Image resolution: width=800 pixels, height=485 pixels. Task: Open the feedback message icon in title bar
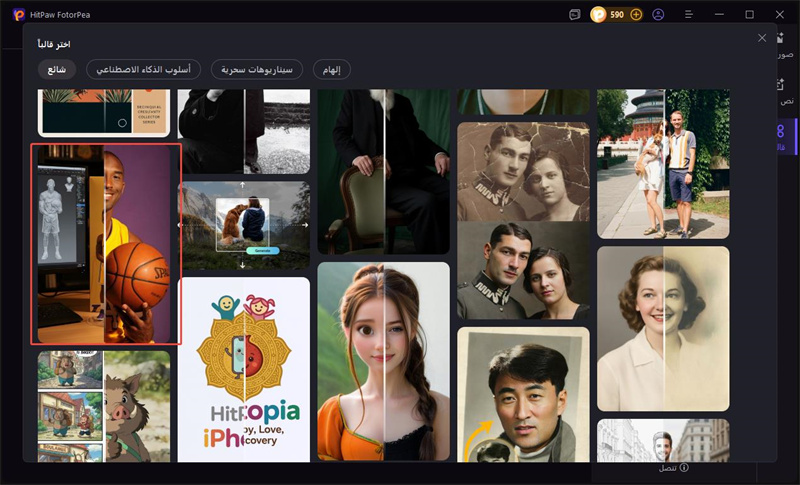(574, 14)
